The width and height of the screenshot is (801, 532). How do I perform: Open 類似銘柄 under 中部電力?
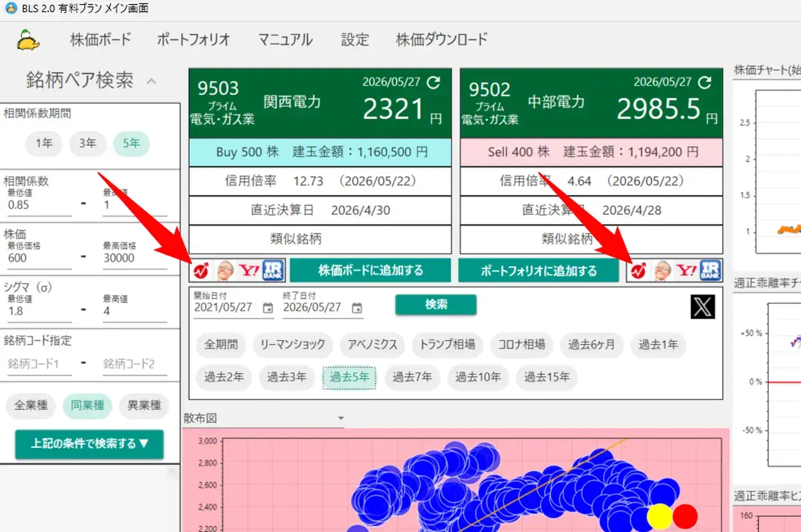(x=591, y=239)
